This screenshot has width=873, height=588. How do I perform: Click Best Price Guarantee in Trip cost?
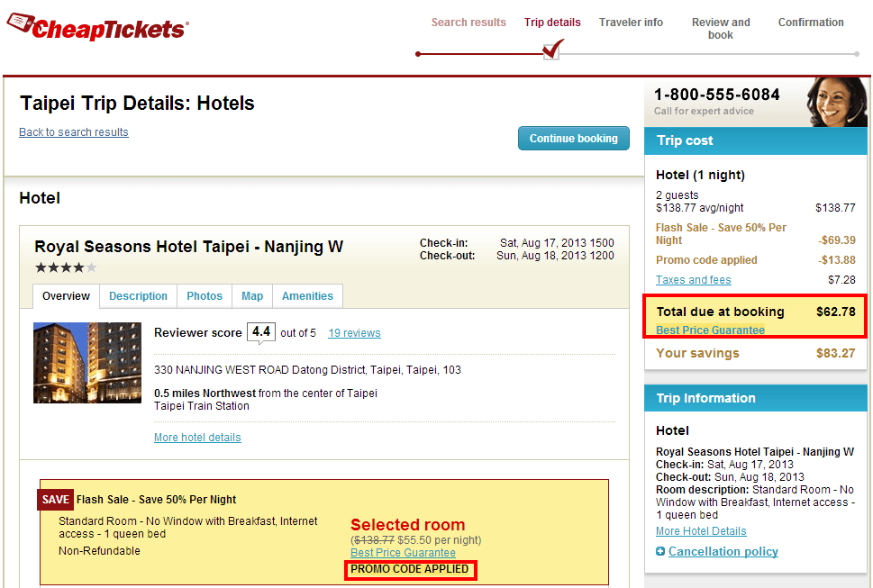tap(710, 330)
